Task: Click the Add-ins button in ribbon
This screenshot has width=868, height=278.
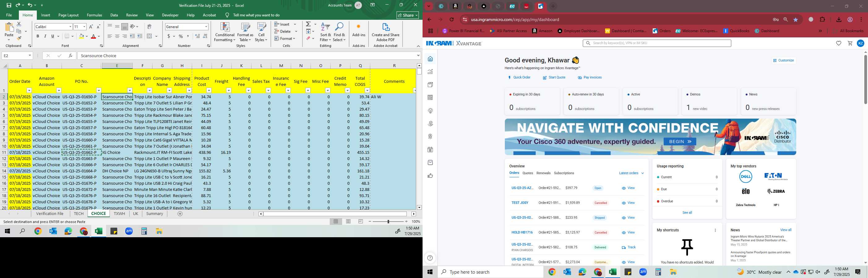Action: click(359, 30)
